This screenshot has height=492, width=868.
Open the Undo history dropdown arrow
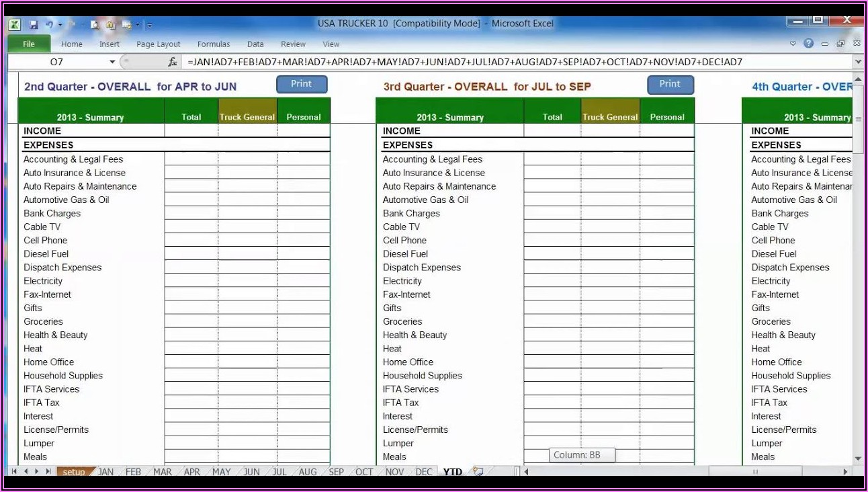coord(60,25)
